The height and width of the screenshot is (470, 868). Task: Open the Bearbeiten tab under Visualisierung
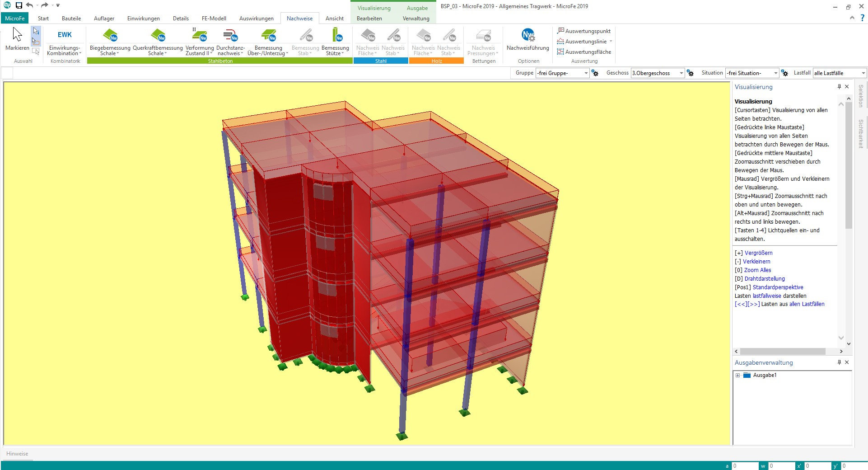click(x=369, y=19)
